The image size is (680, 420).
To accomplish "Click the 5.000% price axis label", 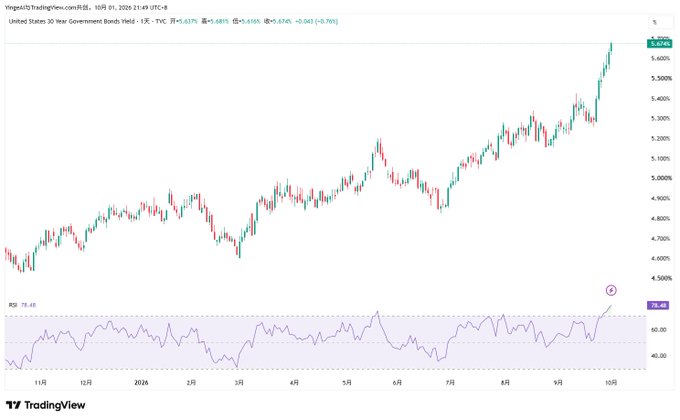I will pyautogui.click(x=661, y=178).
